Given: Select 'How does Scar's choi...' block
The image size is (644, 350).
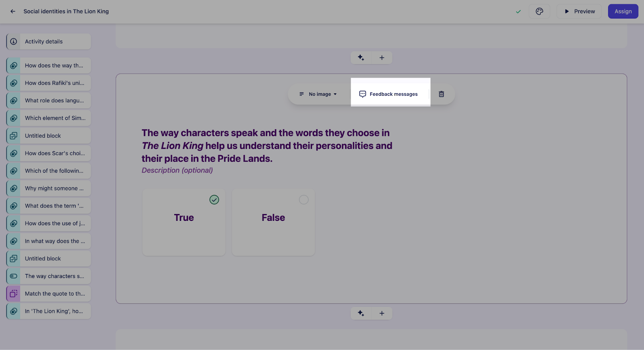Looking at the screenshot, I should tap(49, 153).
